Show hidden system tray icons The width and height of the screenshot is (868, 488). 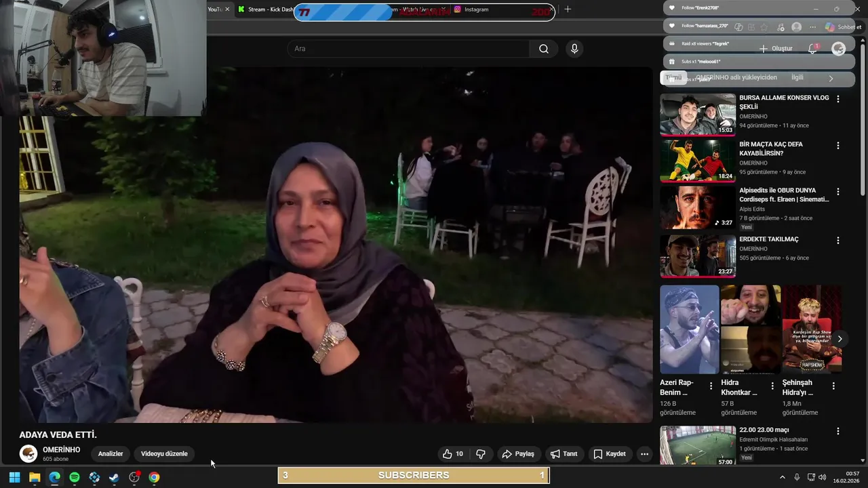pos(782,477)
